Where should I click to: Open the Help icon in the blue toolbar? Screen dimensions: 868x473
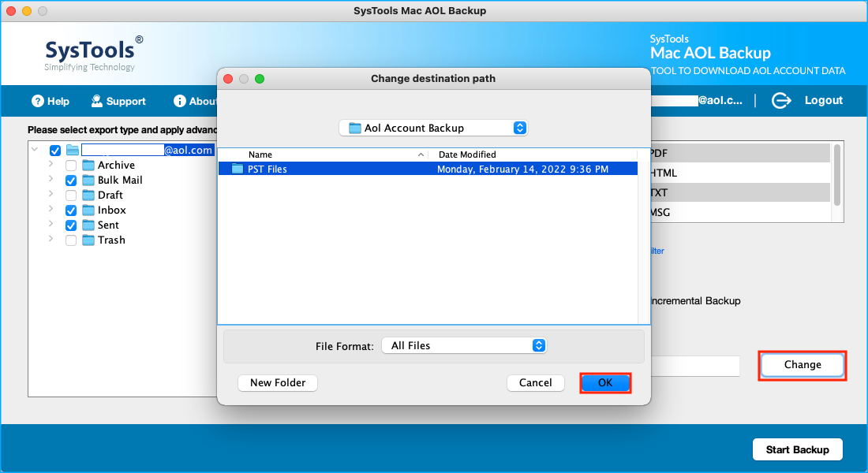38,101
